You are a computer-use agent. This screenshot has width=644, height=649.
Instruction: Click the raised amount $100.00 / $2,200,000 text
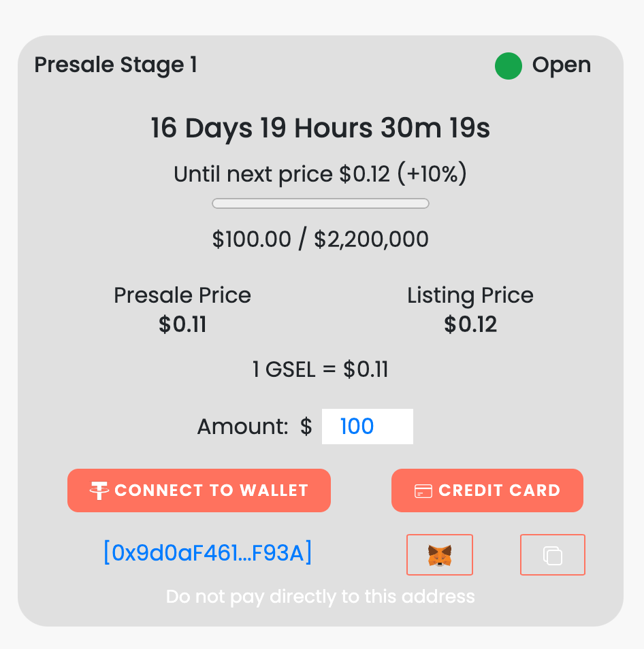[x=321, y=239]
